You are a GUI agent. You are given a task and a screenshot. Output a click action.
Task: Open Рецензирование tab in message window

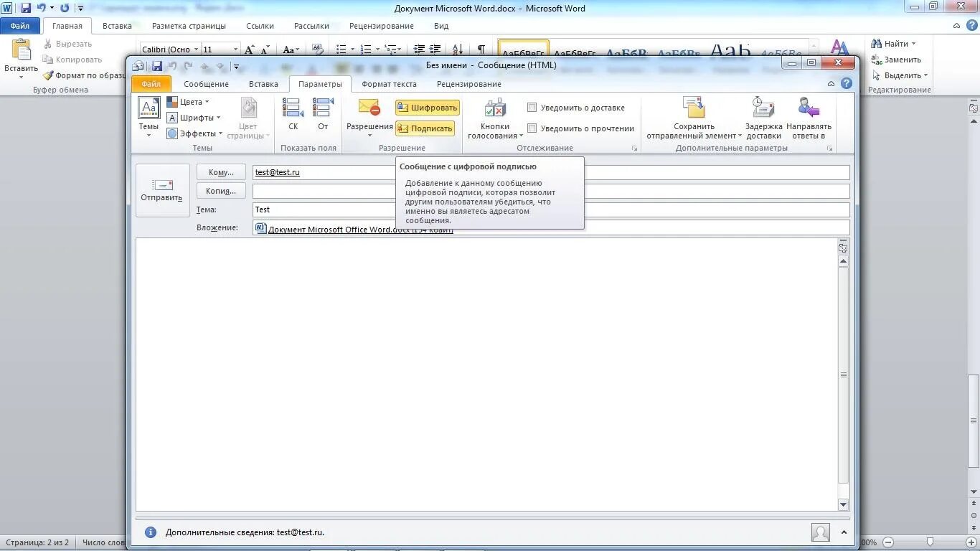[x=468, y=84]
